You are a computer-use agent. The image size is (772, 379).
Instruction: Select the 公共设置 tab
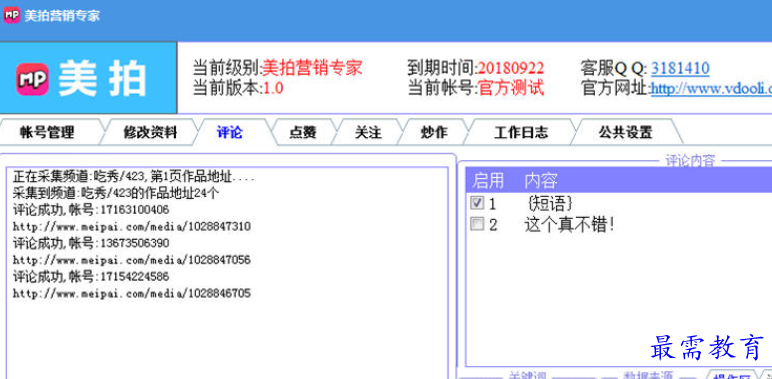(625, 132)
